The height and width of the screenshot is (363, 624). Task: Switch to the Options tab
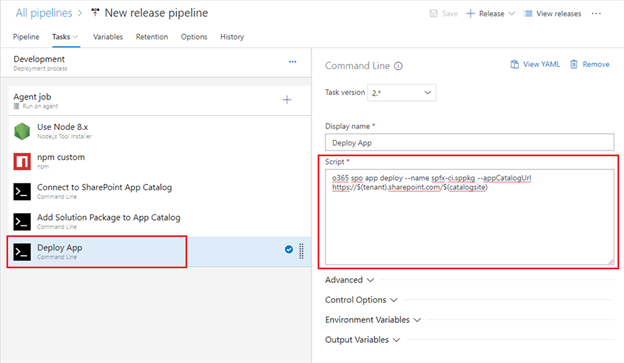tap(194, 37)
